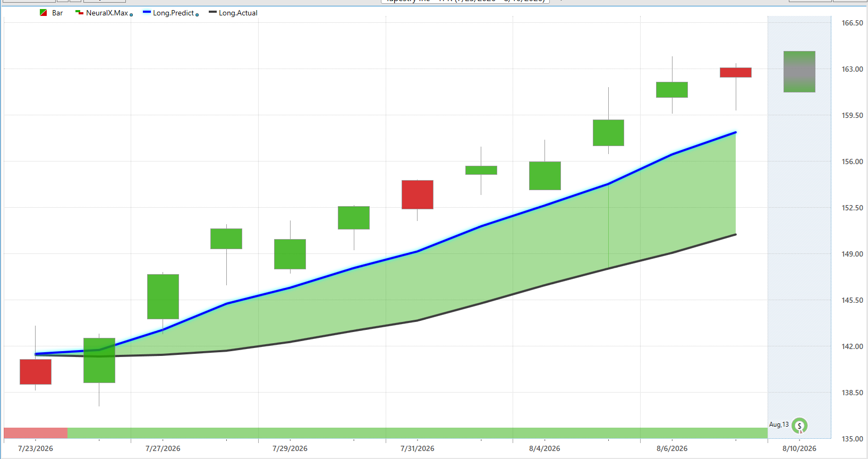Click the red candlestick above 7/31/2026

418,194
